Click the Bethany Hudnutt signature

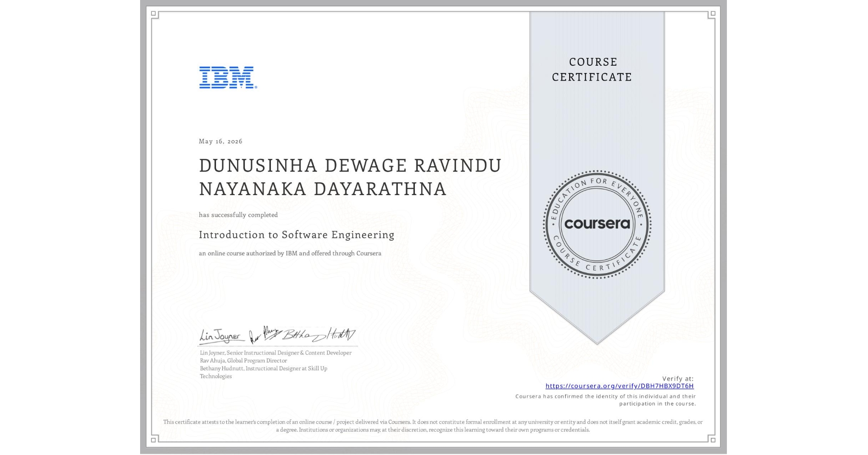pos(319,335)
